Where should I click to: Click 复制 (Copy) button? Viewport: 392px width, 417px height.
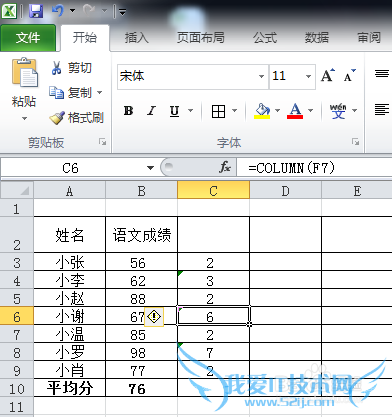tap(71, 93)
